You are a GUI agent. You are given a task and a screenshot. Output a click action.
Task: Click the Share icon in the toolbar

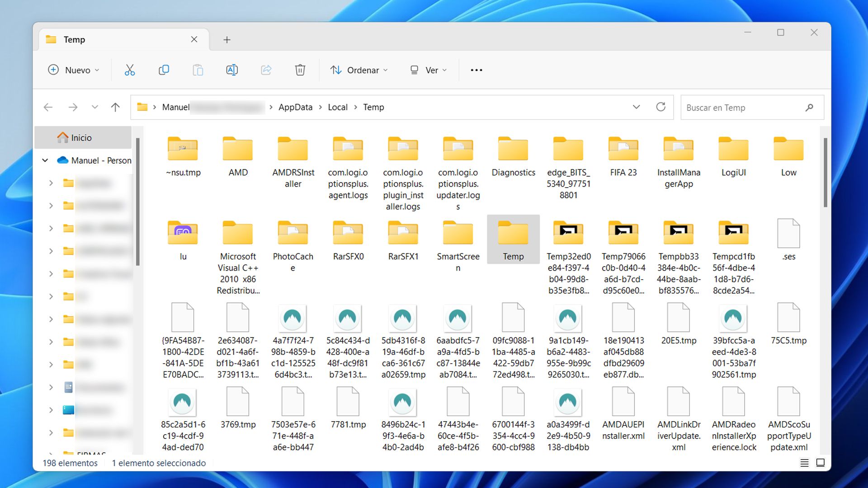pyautogui.click(x=266, y=70)
